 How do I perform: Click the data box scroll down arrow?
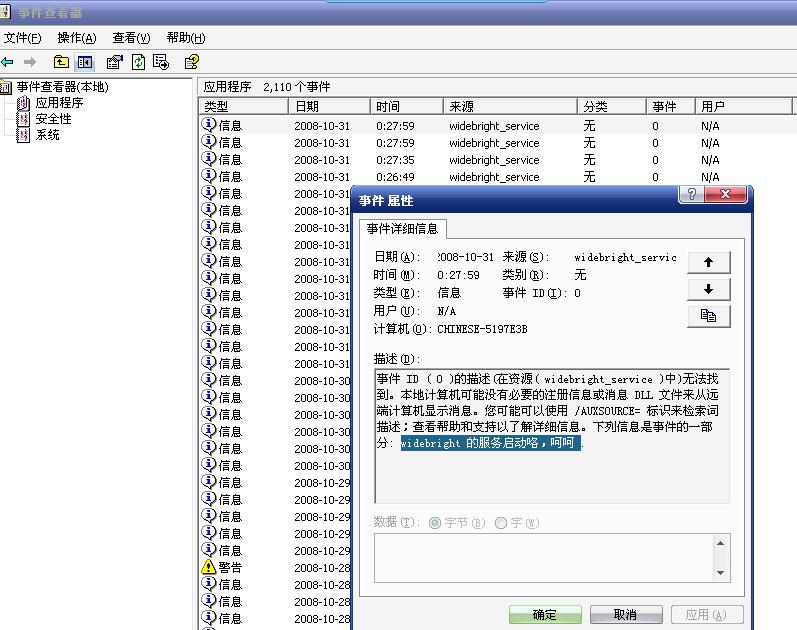720,573
